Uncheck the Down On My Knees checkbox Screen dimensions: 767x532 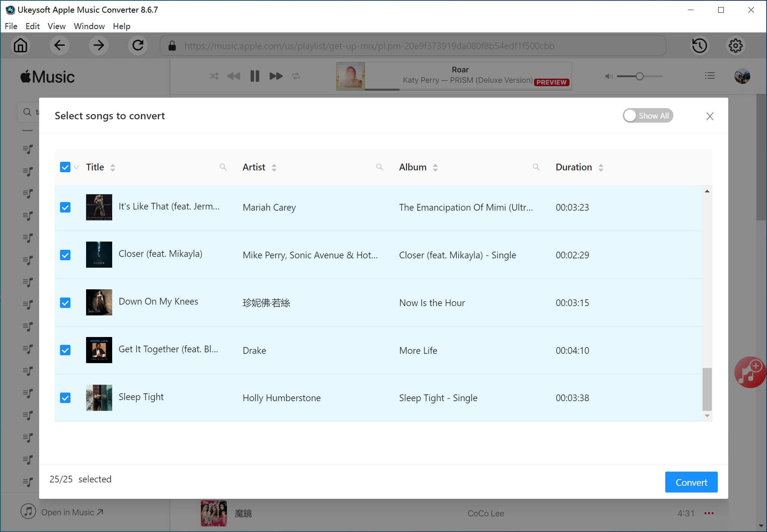coord(65,302)
